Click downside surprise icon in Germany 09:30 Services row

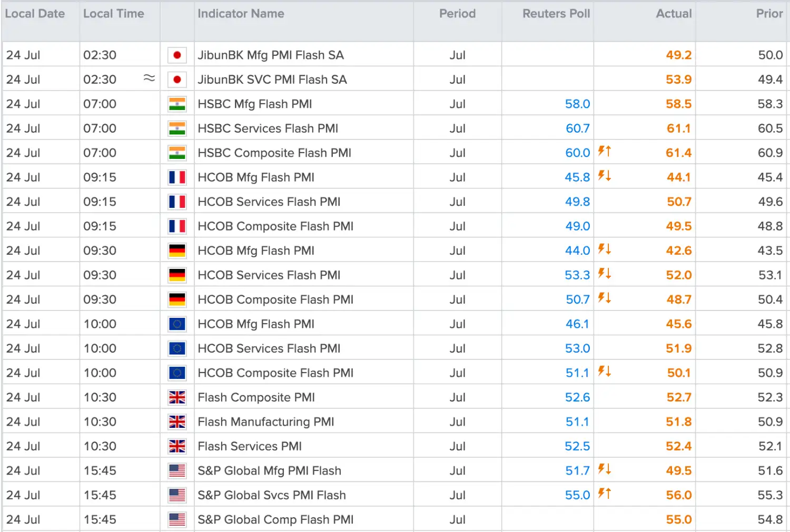604,274
